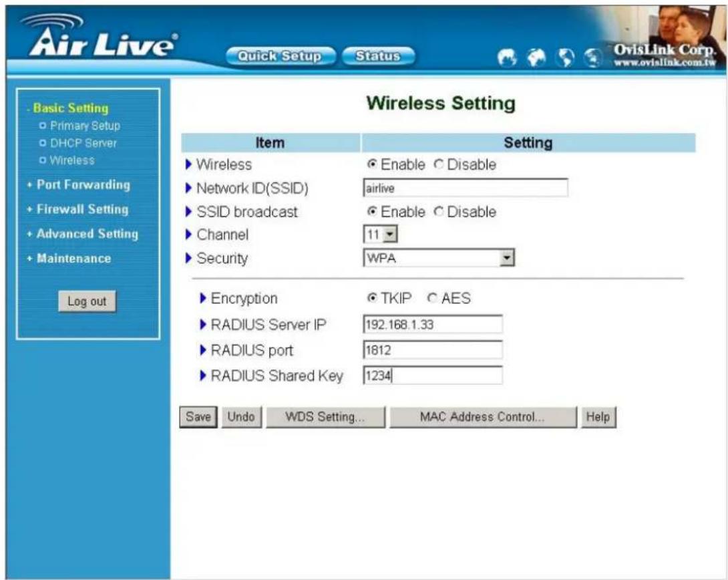This screenshot has width=728, height=580.
Task: Click the SSID broadcast label
Action: click(x=247, y=212)
